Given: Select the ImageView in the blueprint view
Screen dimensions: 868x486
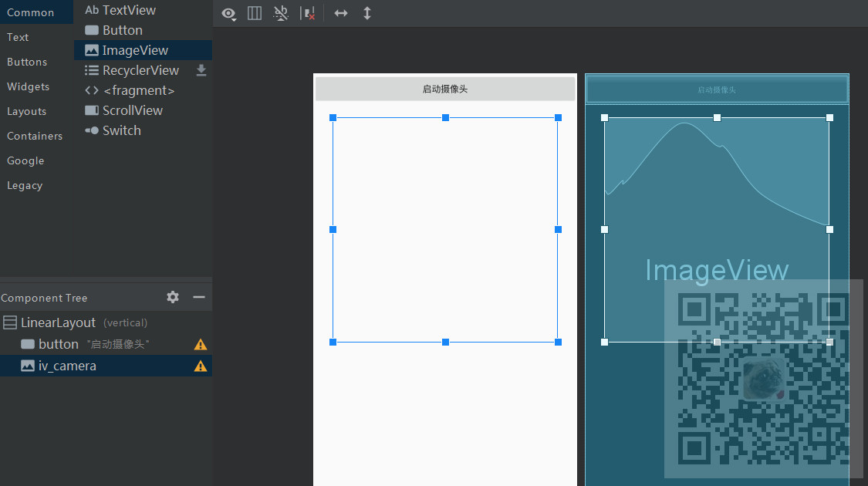Looking at the screenshot, I should point(717,230).
